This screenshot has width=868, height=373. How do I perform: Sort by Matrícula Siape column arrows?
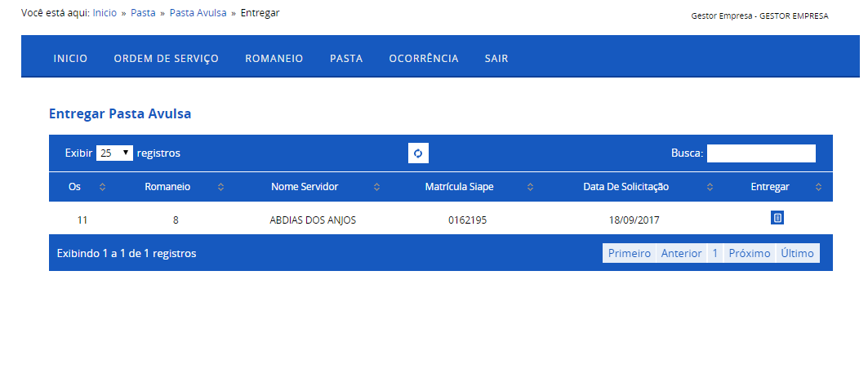[x=530, y=187]
